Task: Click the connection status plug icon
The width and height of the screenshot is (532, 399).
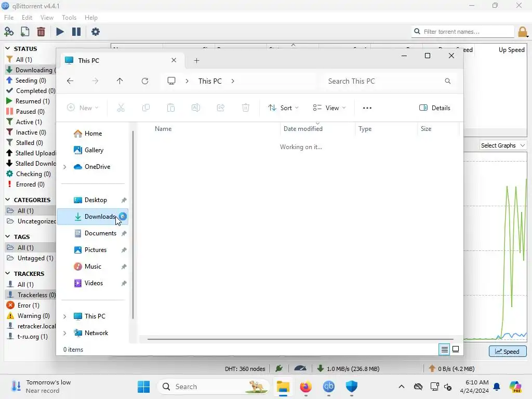Action: tap(279, 368)
